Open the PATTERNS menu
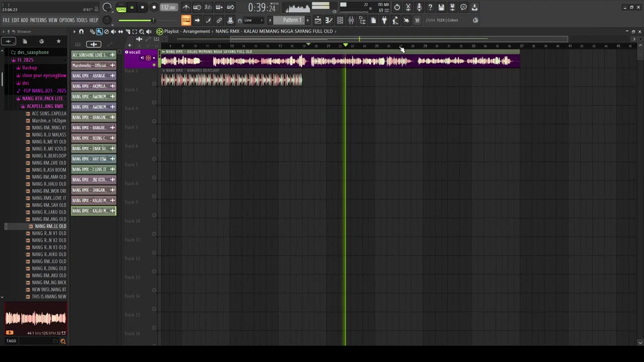The width and height of the screenshot is (644, 362). pos(38,20)
